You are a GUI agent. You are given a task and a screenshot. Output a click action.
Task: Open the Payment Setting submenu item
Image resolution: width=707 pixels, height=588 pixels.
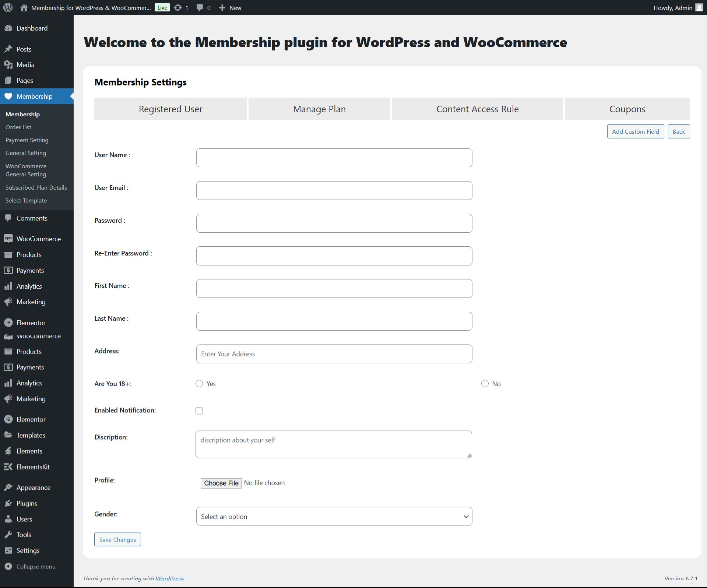tap(27, 140)
